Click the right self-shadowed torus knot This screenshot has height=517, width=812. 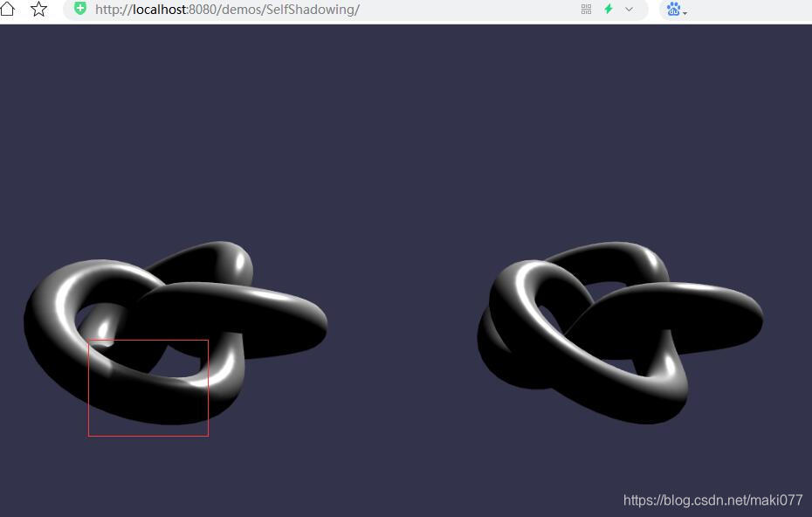pyautogui.click(x=620, y=333)
